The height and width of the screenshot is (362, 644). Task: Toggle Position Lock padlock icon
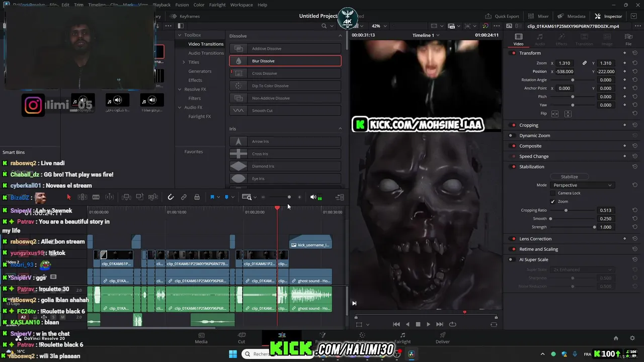click(x=197, y=197)
